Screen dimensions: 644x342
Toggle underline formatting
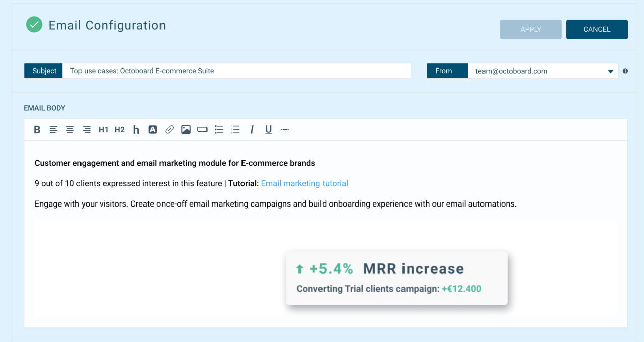[268, 130]
